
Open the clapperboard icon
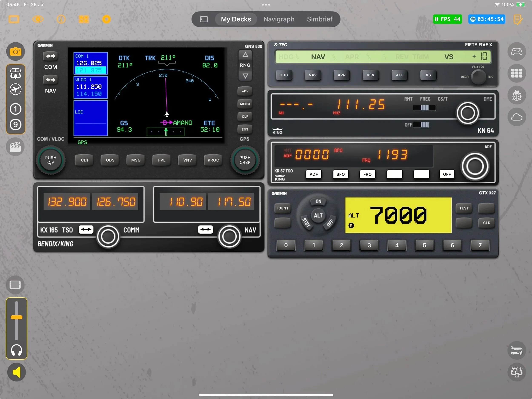[x=15, y=147]
